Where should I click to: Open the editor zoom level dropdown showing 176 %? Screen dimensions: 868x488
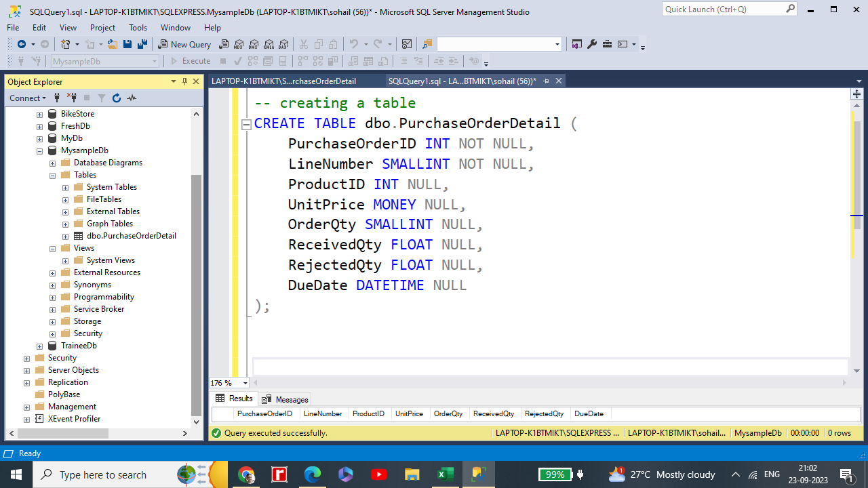pos(245,383)
